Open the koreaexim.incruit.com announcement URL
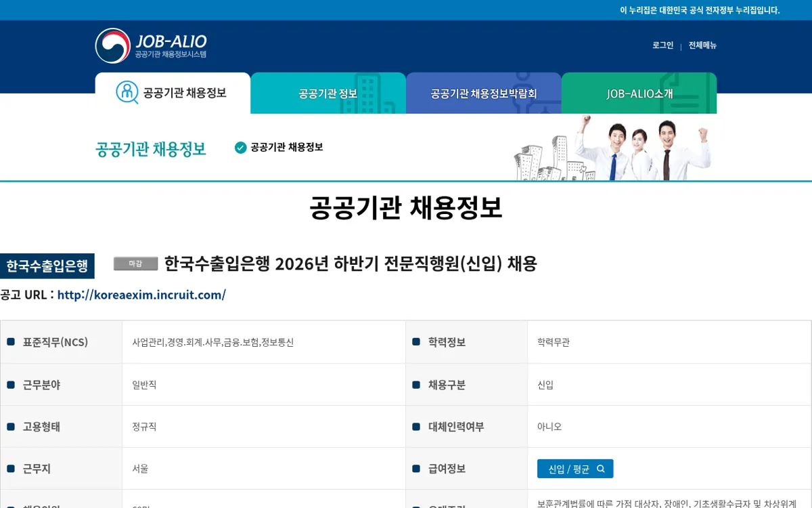The width and height of the screenshot is (812, 508). [141, 295]
